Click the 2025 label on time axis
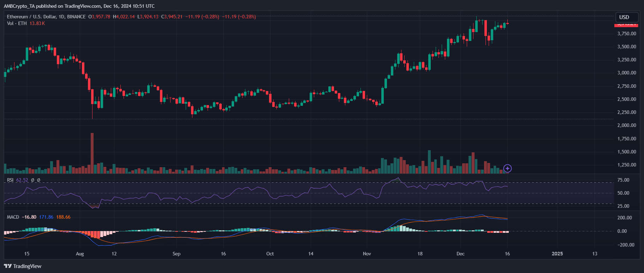 pyautogui.click(x=557, y=254)
